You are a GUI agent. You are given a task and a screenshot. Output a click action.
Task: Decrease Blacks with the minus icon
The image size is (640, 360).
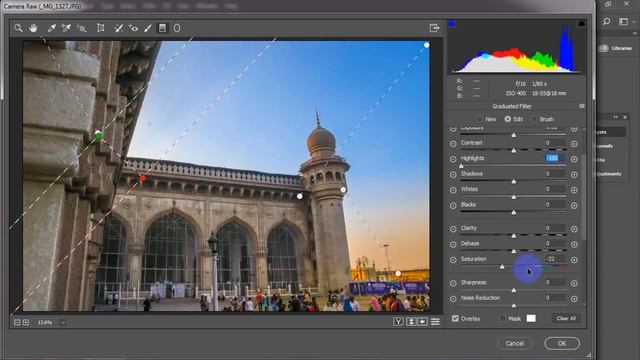pyautogui.click(x=453, y=206)
